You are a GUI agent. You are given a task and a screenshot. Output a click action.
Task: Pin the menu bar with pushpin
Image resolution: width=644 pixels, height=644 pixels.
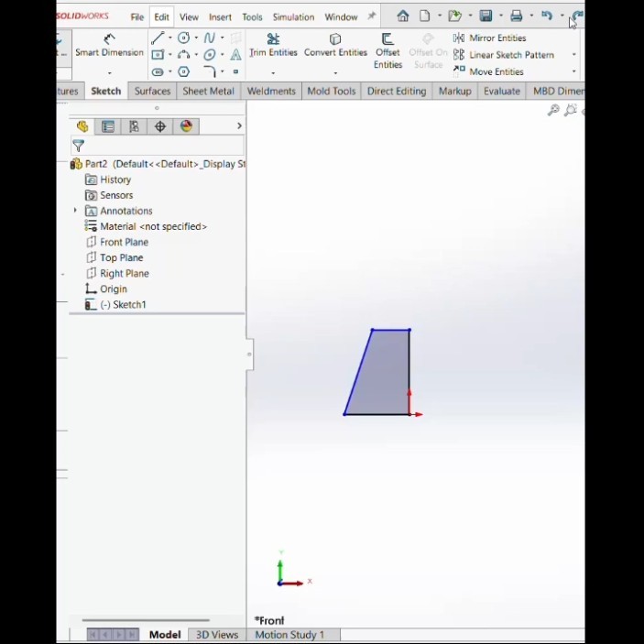coord(371,16)
